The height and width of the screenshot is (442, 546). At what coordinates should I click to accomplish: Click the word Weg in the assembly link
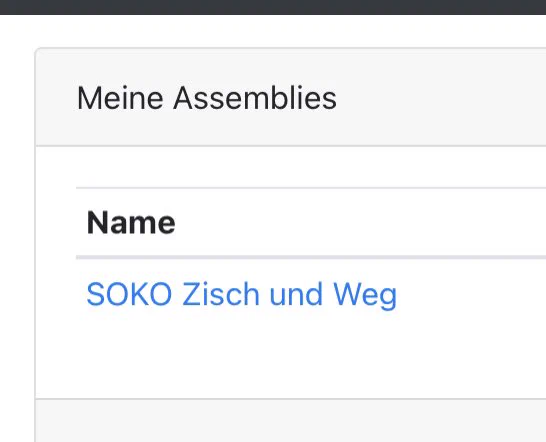365,295
